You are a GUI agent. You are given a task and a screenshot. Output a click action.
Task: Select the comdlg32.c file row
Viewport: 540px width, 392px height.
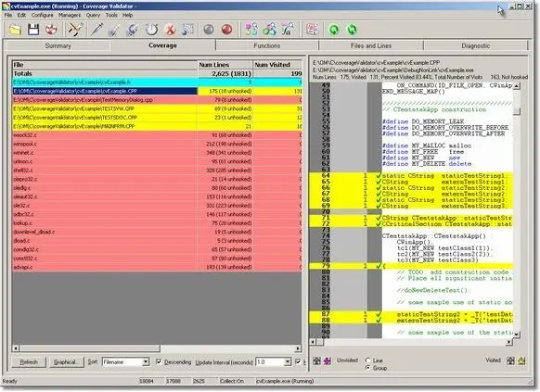[x=157, y=249]
